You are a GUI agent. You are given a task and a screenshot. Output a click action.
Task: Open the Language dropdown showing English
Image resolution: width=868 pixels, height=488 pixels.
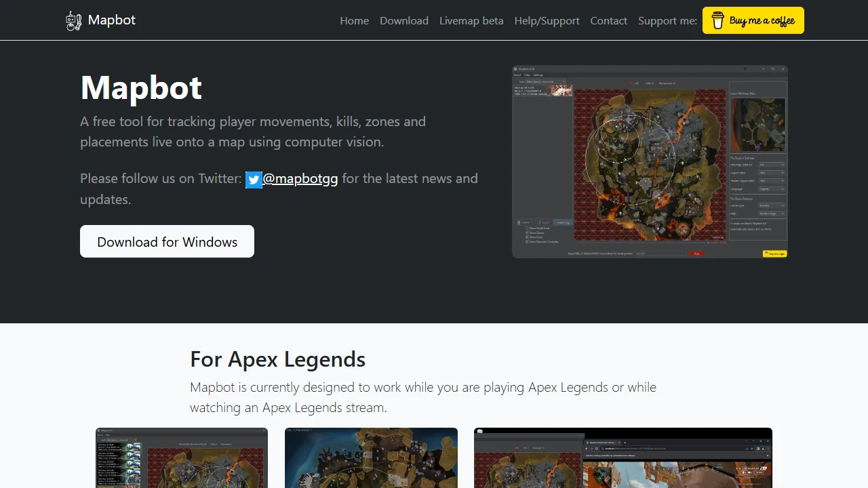click(x=771, y=189)
